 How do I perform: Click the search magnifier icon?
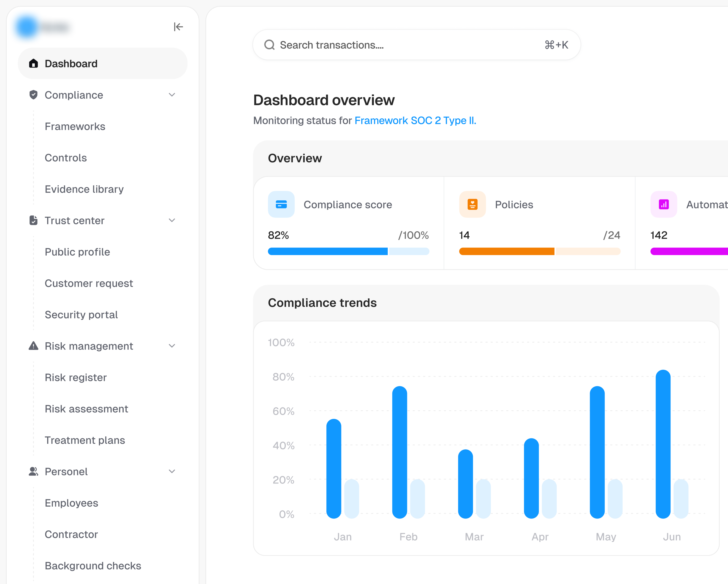pos(269,45)
